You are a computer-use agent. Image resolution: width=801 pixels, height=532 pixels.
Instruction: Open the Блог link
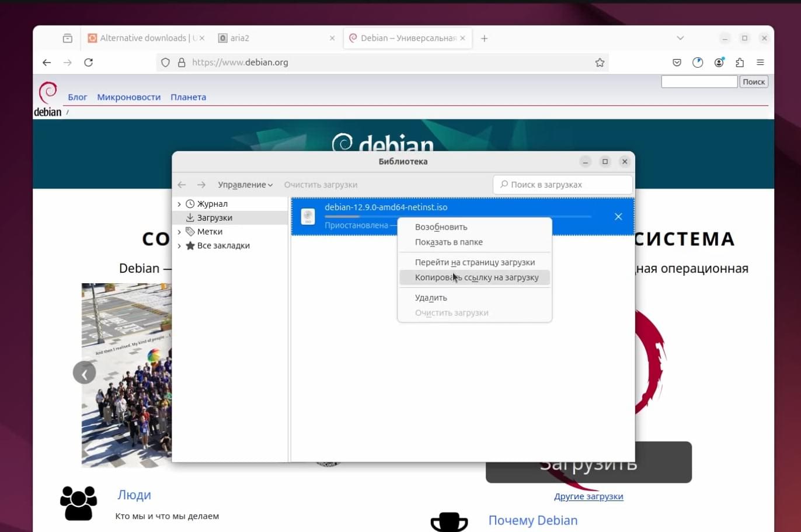[x=77, y=97]
